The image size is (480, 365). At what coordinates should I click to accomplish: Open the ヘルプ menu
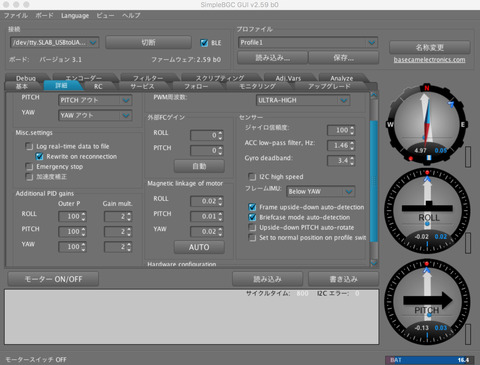pos(131,16)
